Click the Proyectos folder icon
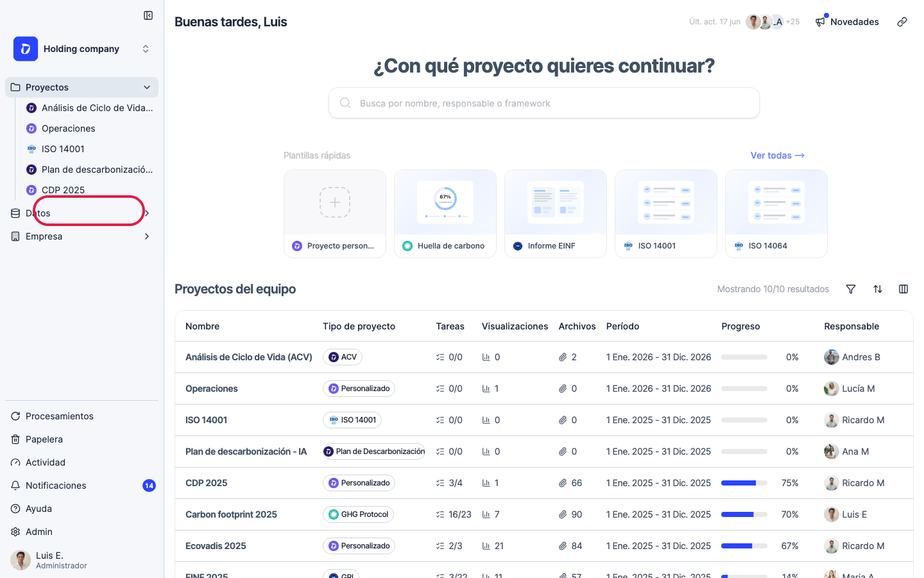The image size is (924, 578). pyautogui.click(x=15, y=87)
